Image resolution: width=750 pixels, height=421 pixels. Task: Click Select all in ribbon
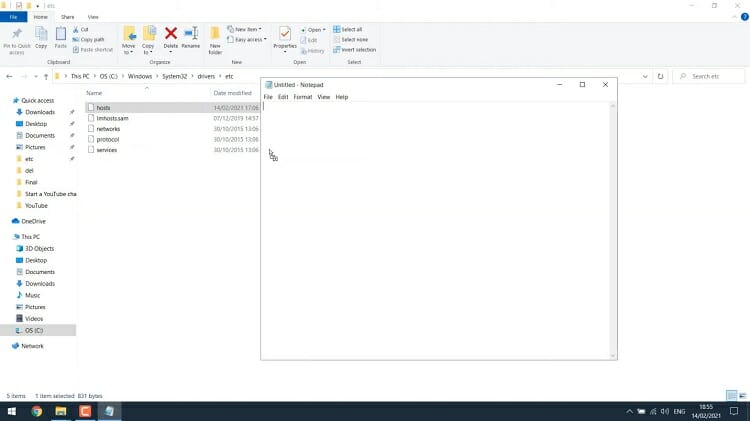pos(348,29)
